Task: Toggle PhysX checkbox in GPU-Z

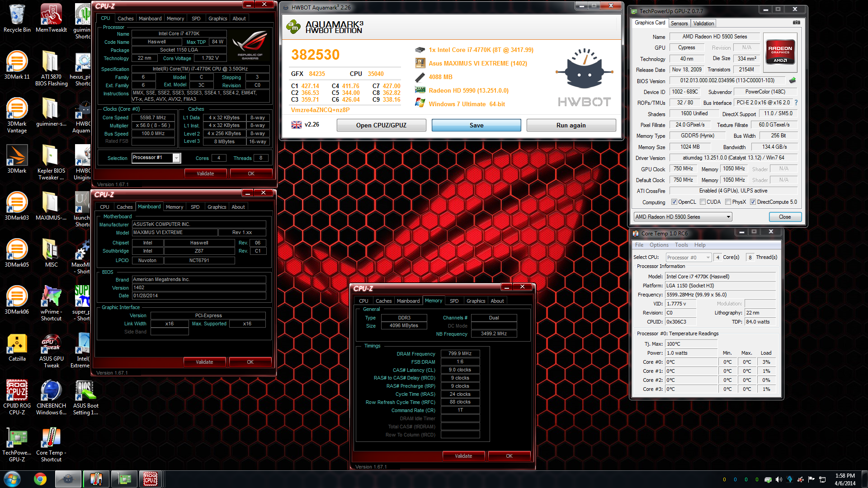Action: [728, 202]
